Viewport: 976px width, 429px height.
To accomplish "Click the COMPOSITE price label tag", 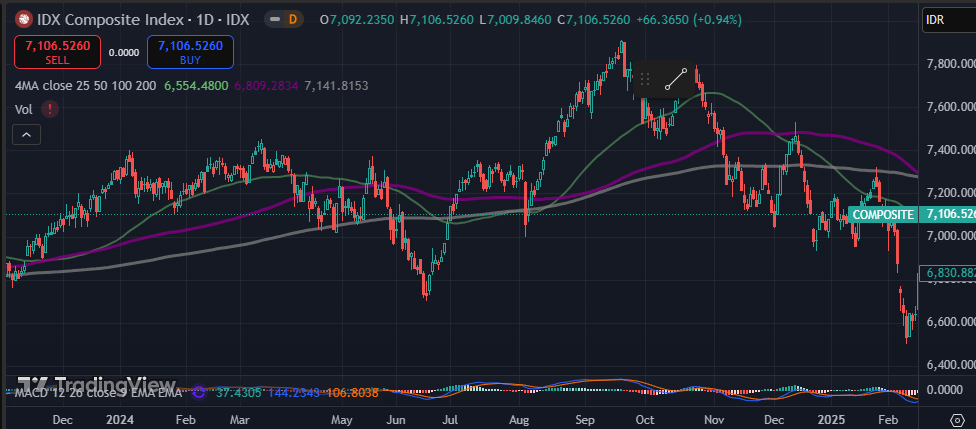I will tap(882, 214).
